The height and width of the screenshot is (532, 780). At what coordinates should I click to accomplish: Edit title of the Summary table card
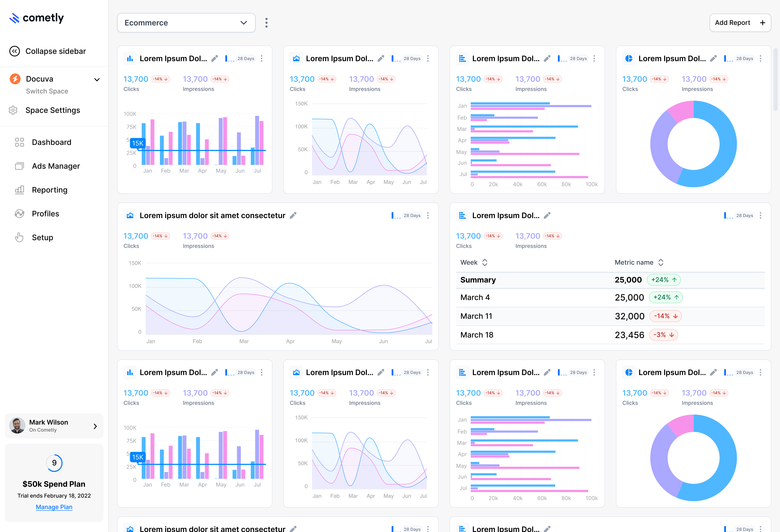point(547,215)
